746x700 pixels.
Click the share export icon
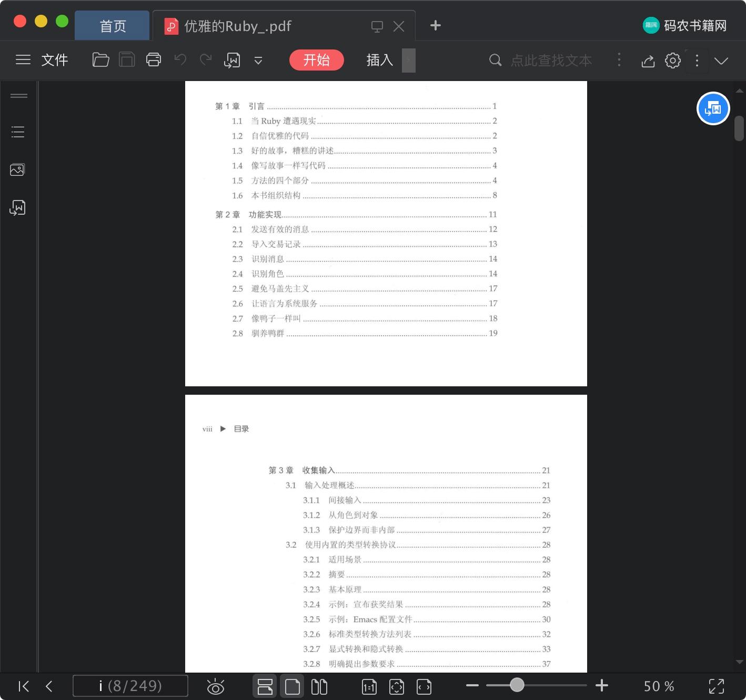tap(648, 61)
